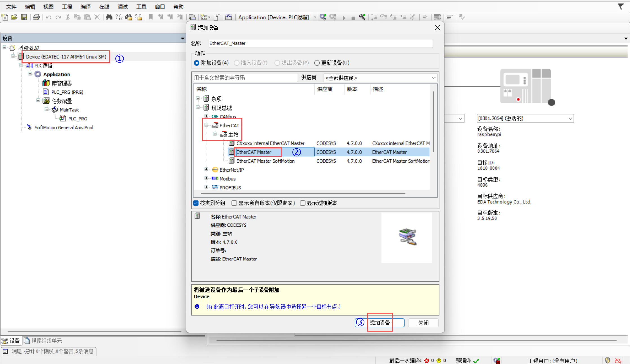Click the Library Manager books icon

pyautogui.click(x=46, y=83)
